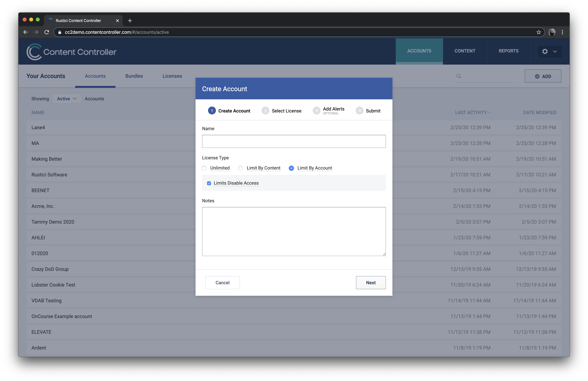Select Limit By Account license type
This screenshot has height=381, width=588.
[291, 168]
